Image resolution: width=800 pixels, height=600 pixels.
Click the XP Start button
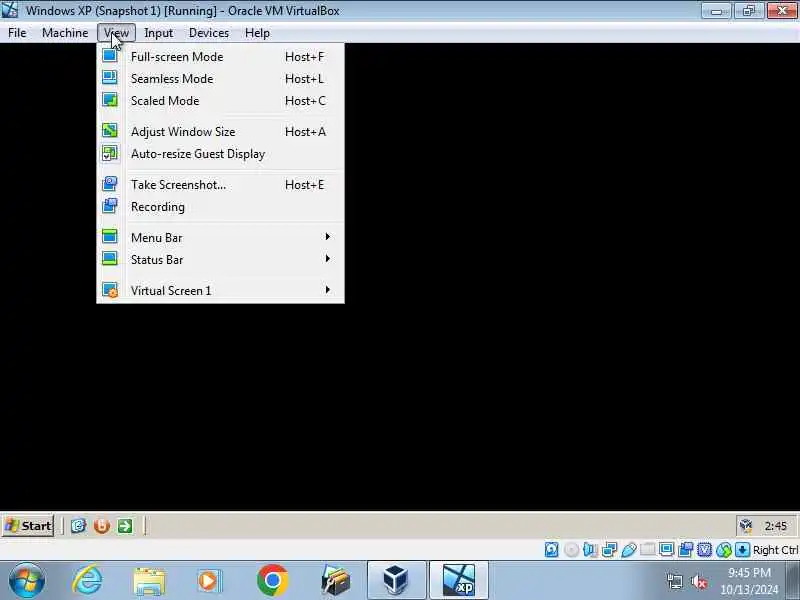[x=29, y=526]
